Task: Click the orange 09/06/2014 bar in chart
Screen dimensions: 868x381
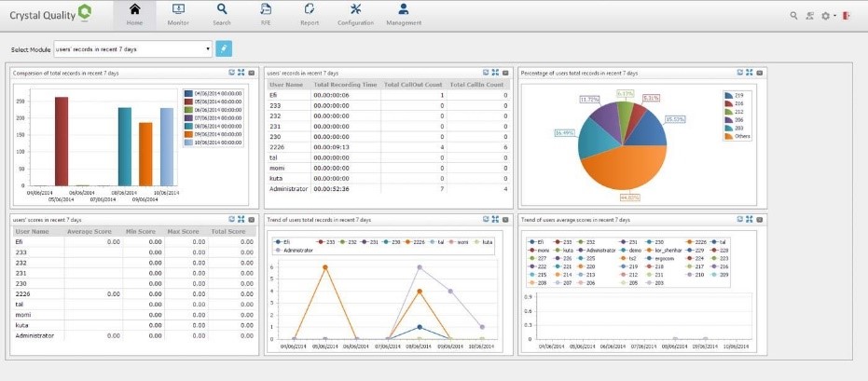Action: coord(145,154)
